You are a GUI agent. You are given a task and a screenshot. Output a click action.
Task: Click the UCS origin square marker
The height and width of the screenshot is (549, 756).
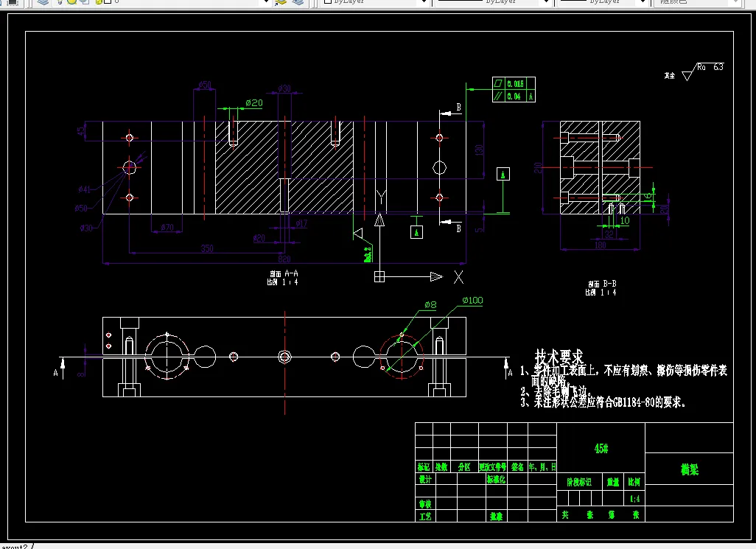coord(379,276)
